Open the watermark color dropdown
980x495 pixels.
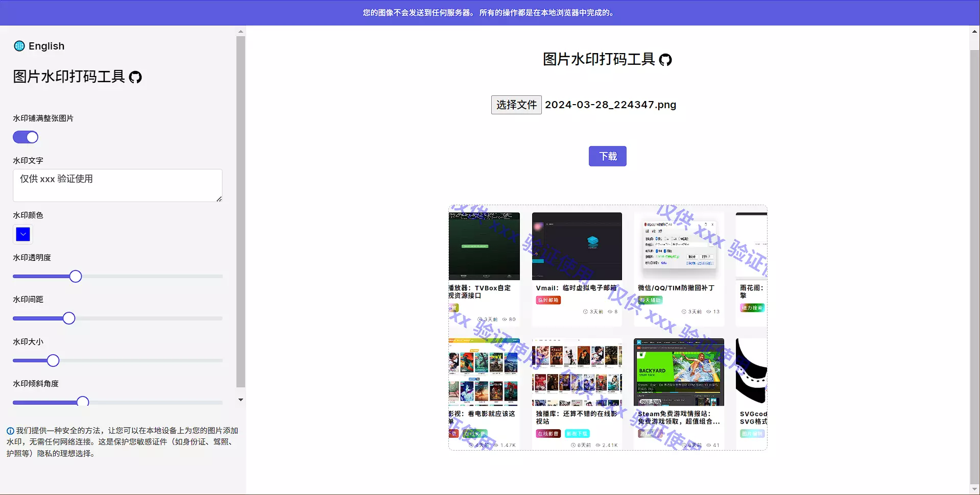pos(23,234)
